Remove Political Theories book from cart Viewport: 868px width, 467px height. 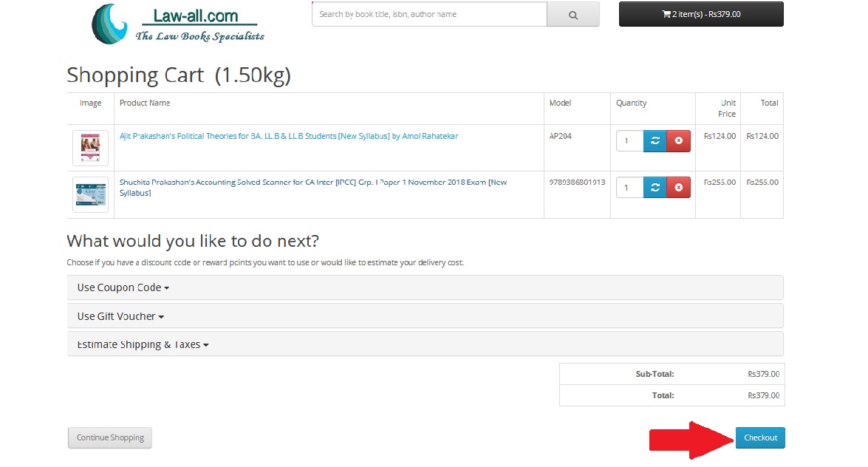point(679,140)
